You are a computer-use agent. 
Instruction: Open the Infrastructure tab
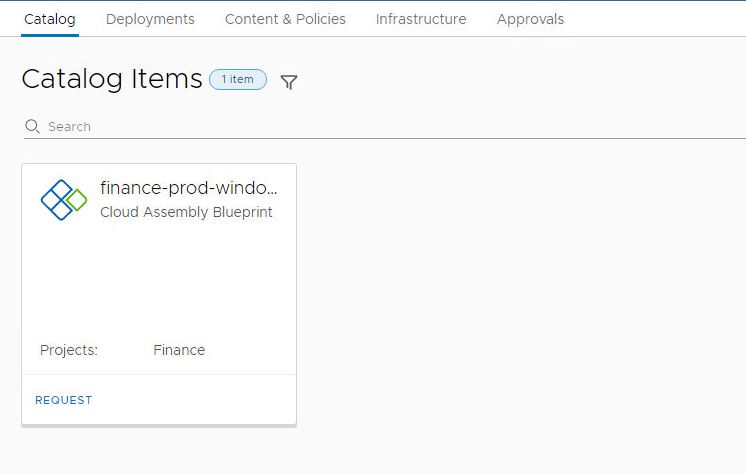pos(421,19)
